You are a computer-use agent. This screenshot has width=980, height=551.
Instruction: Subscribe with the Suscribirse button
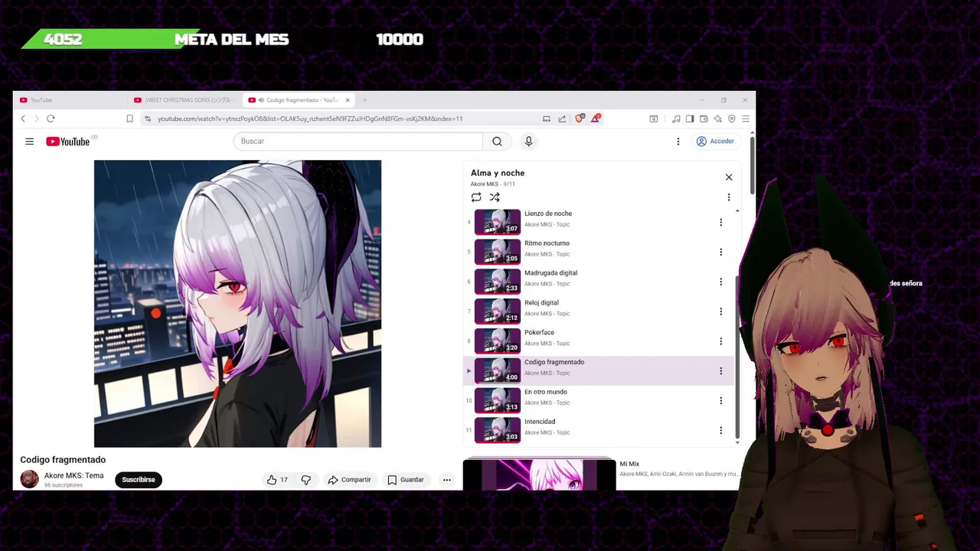(139, 480)
